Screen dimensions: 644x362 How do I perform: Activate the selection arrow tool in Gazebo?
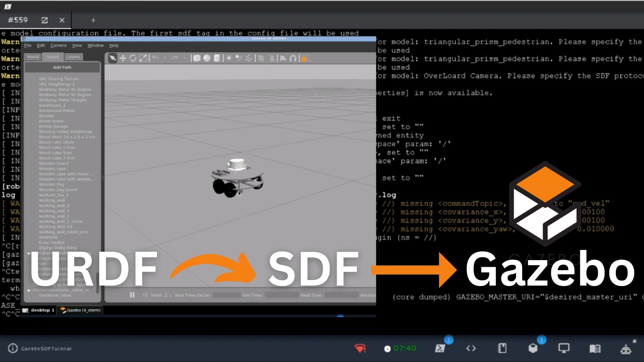pyautogui.click(x=112, y=58)
